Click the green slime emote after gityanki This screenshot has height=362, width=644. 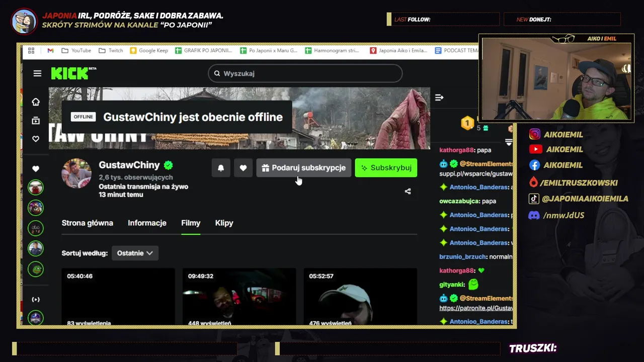473,284
